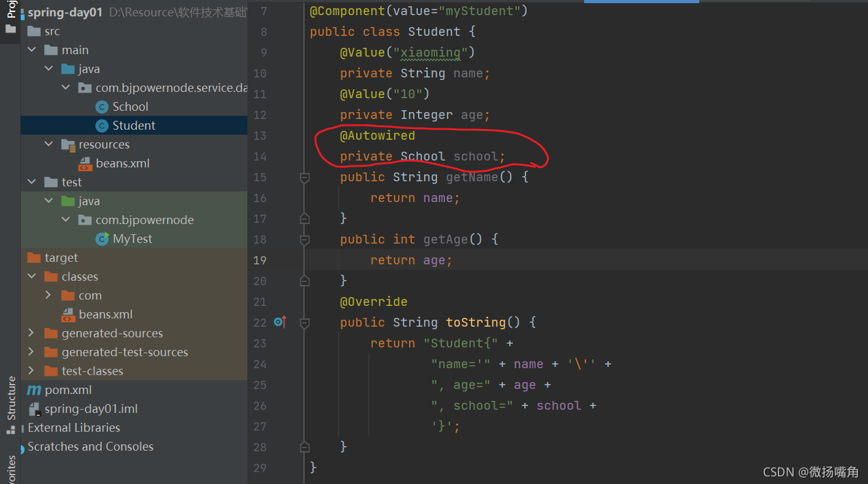The height and width of the screenshot is (484, 868).
Task: Expand the com folder under classes
Action: coord(48,296)
